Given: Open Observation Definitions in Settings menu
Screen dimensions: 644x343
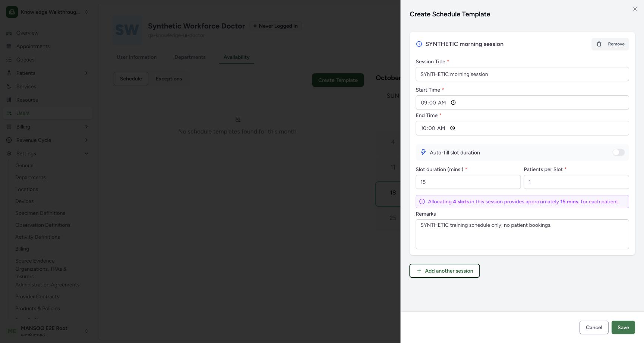Looking at the screenshot, I should tap(43, 225).
